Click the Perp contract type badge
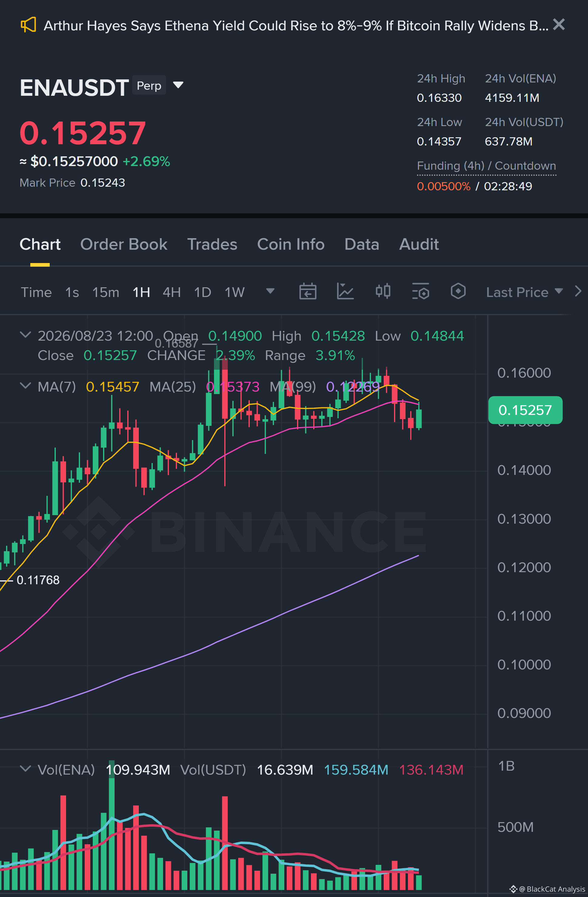 click(149, 85)
